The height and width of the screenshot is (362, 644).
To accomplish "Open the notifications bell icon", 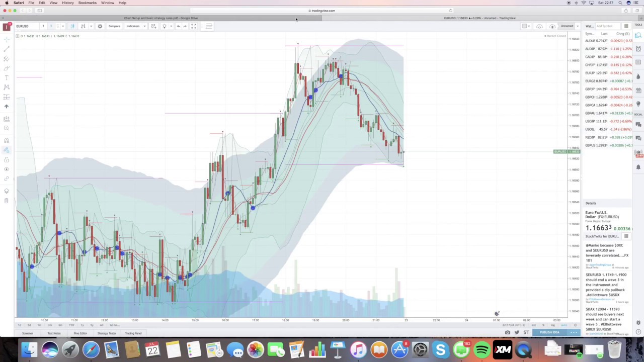I will point(638,167).
